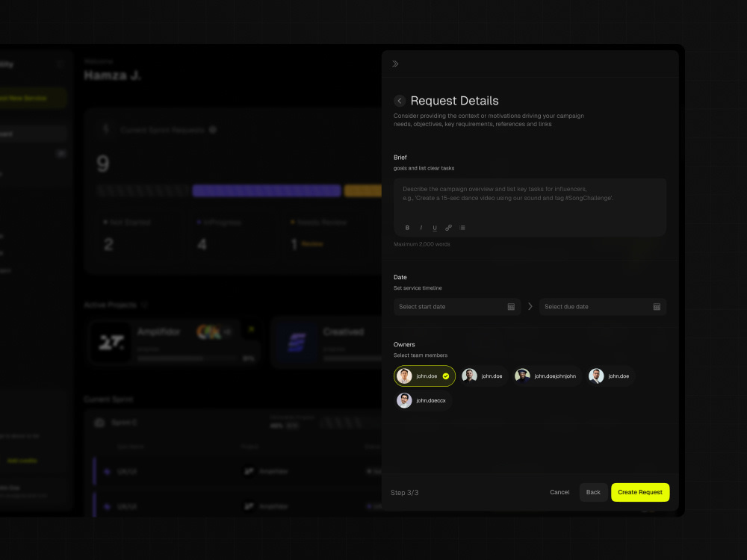Select the second john.doe owner chip

483,376
